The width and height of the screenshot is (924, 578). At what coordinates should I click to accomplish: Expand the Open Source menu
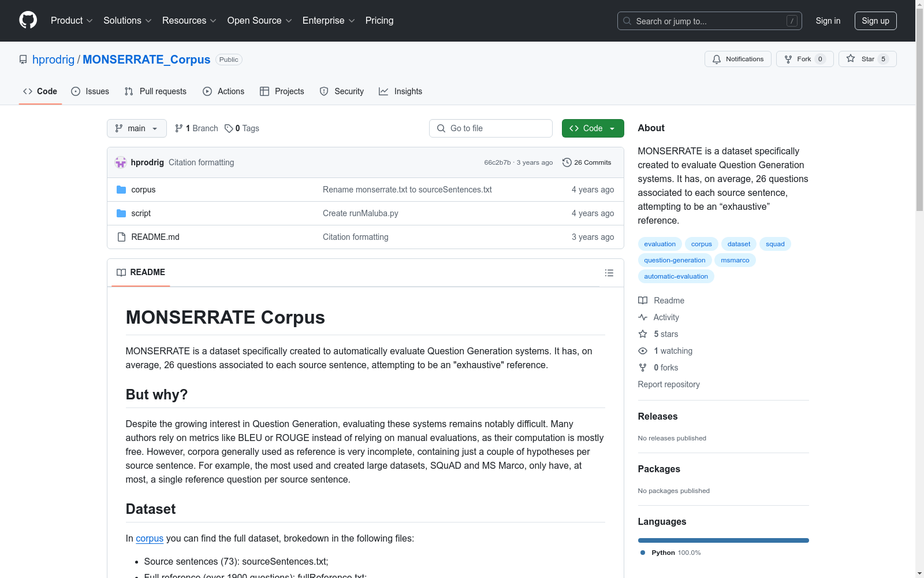point(260,21)
